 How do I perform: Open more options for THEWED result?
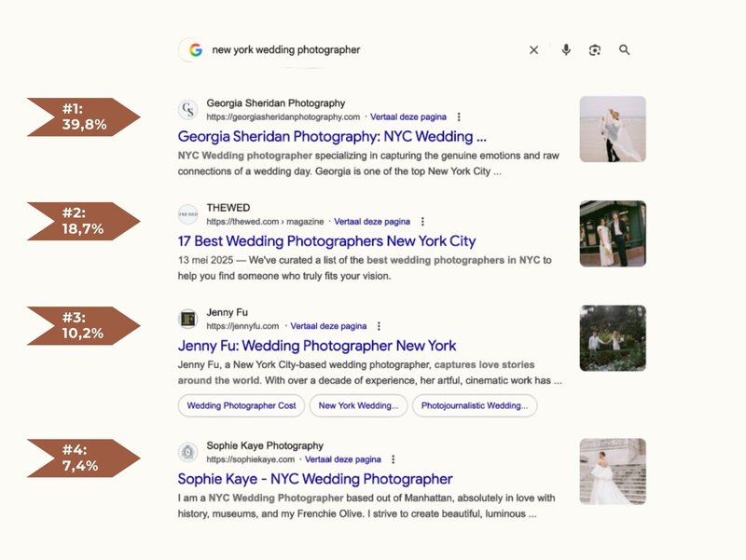(422, 222)
